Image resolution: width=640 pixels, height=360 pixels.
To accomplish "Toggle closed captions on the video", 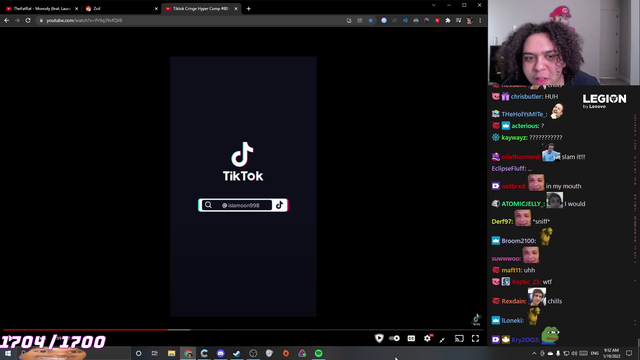I will [x=411, y=338].
